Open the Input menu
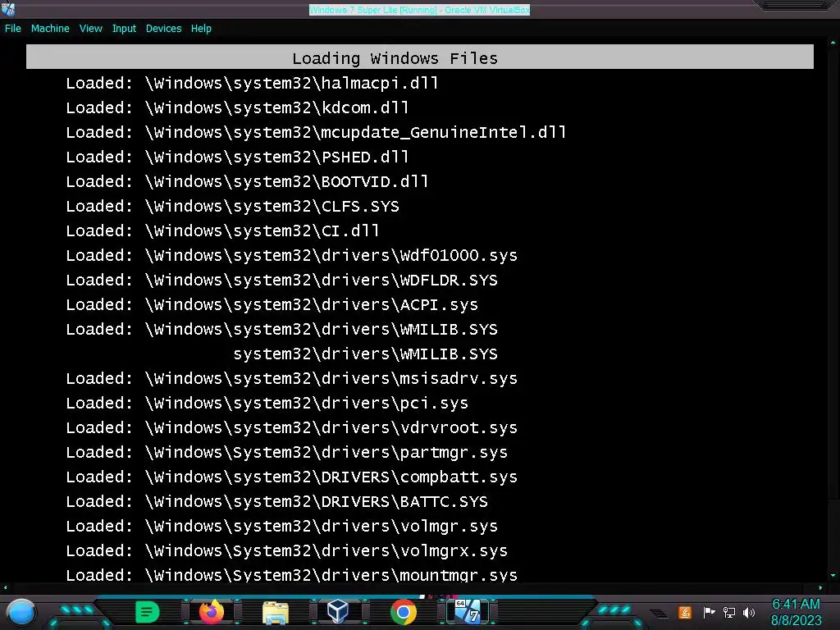Screen dimensions: 840x630 click(124, 29)
